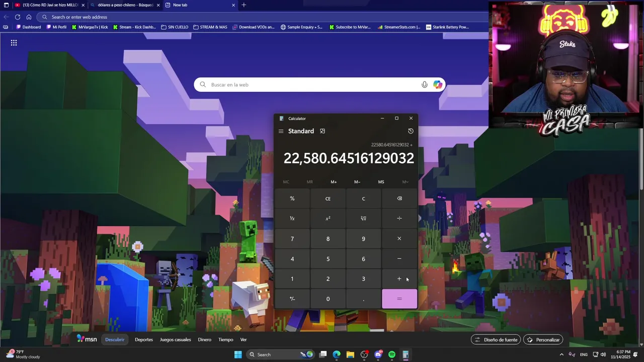The width and height of the screenshot is (644, 362).
Task: Click the Copilot icon in the search box
Action: pyautogui.click(x=438, y=84)
